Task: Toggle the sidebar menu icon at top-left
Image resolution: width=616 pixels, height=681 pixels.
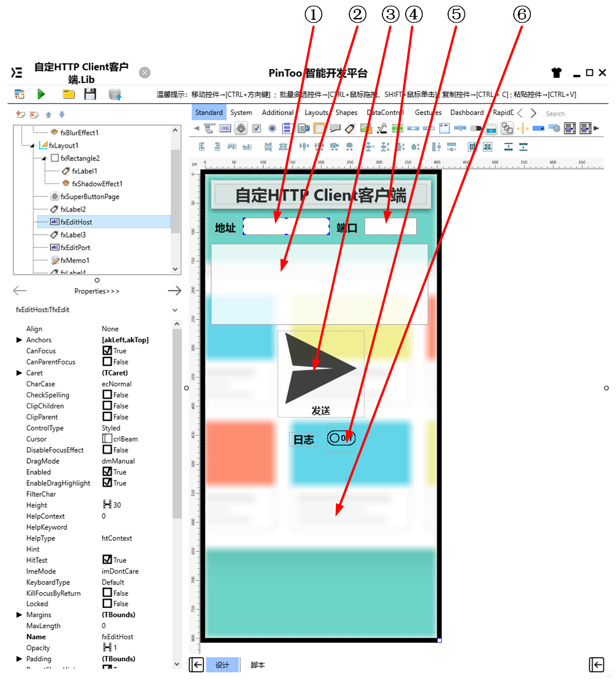Action: click(x=16, y=73)
